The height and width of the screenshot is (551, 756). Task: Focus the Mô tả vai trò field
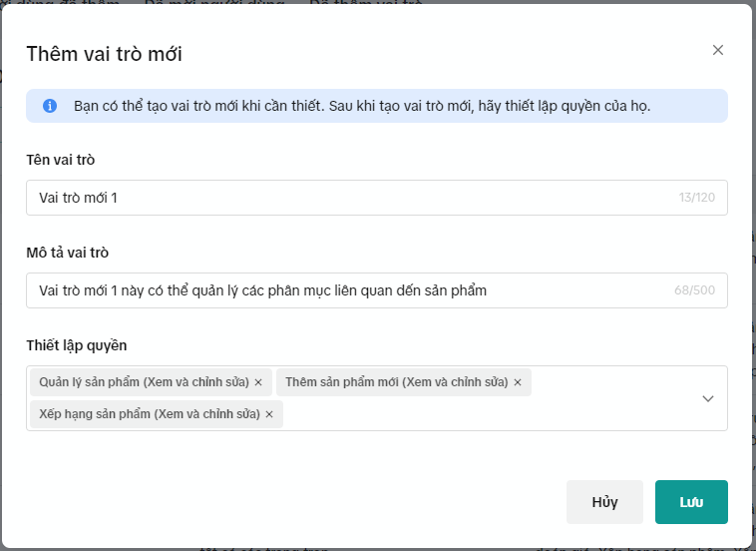349,290
